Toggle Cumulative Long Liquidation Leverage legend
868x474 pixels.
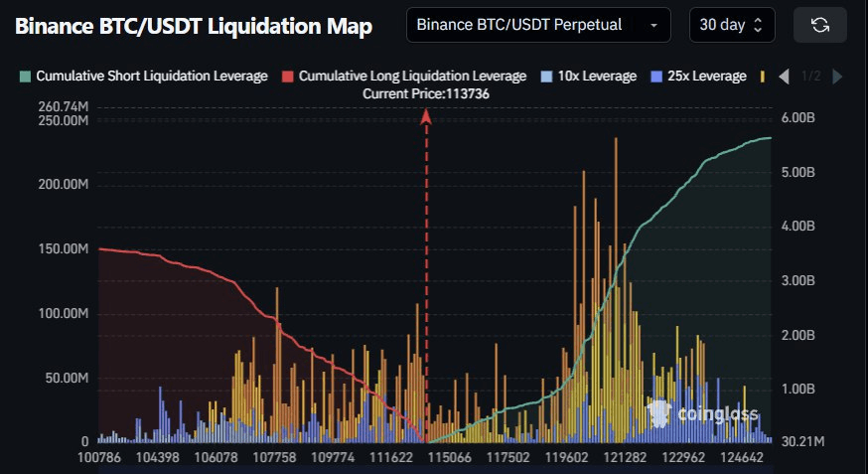404,77
